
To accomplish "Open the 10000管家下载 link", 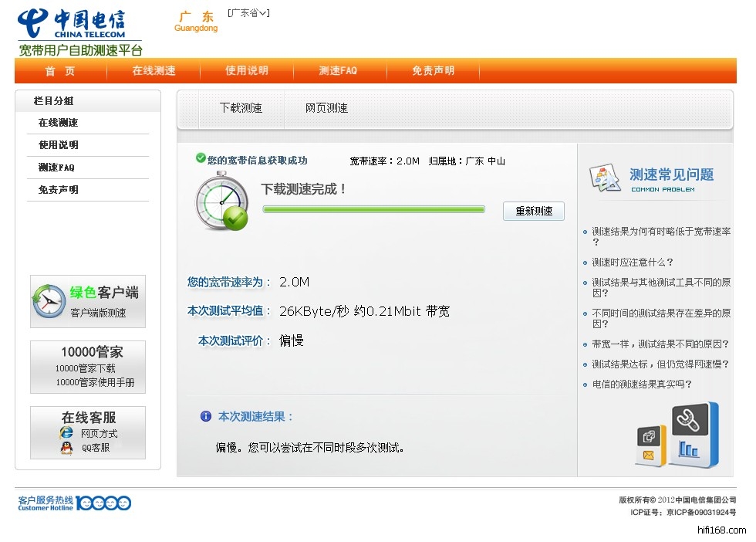I will click(85, 369).
